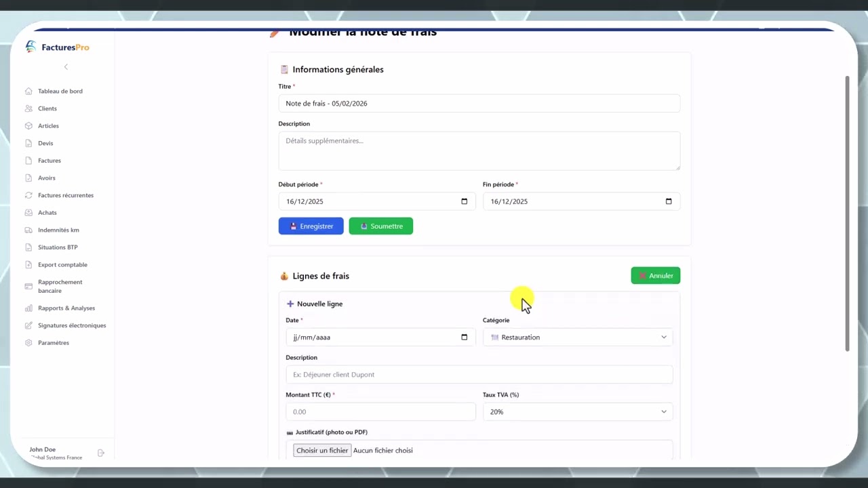The height and width of the screenshot is (488, 868).
Task: Click the Export comptable icon
Action: tap(28, 264)
